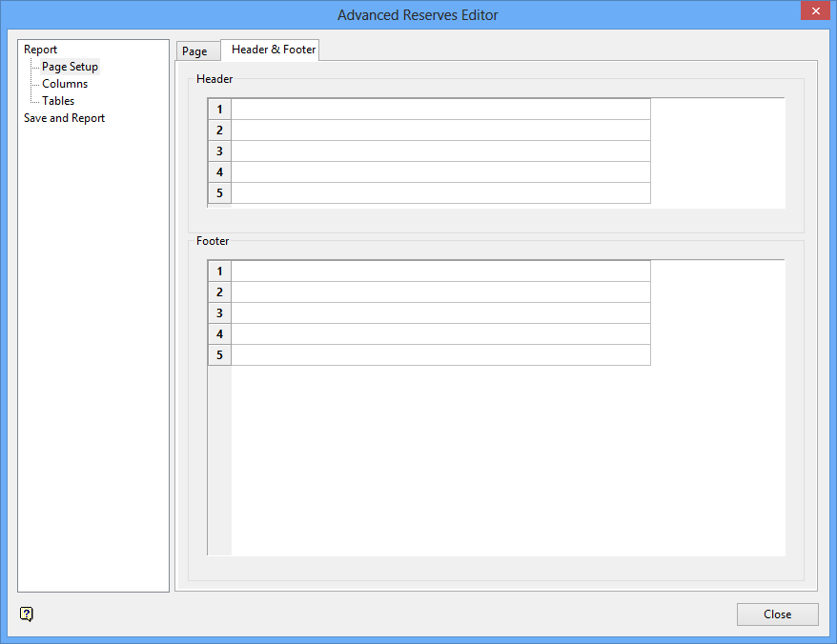Click Header line 3 text field
Viewport: 837px width, 644px height.
pos(441,151)
